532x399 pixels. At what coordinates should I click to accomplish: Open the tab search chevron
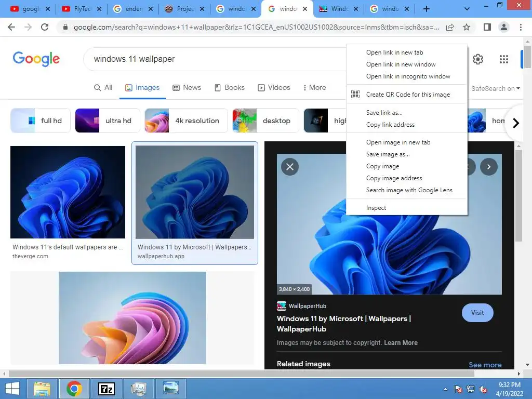tap(467, 9)
